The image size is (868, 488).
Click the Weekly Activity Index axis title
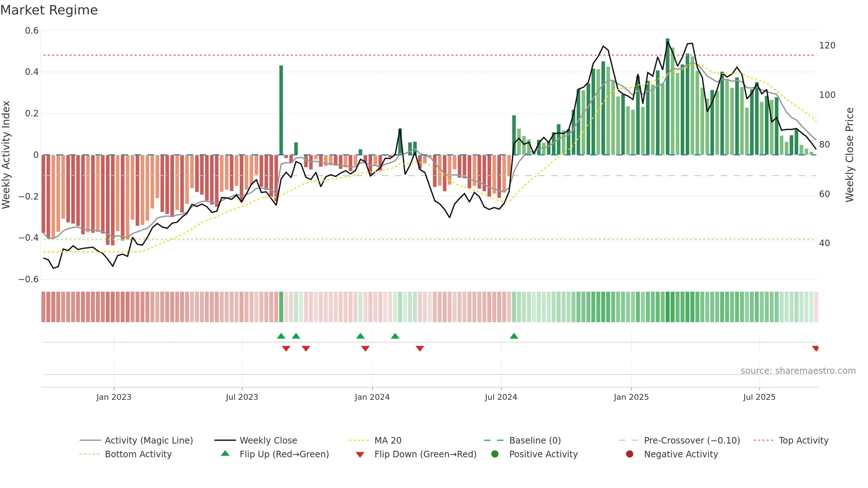pos(6,155)
